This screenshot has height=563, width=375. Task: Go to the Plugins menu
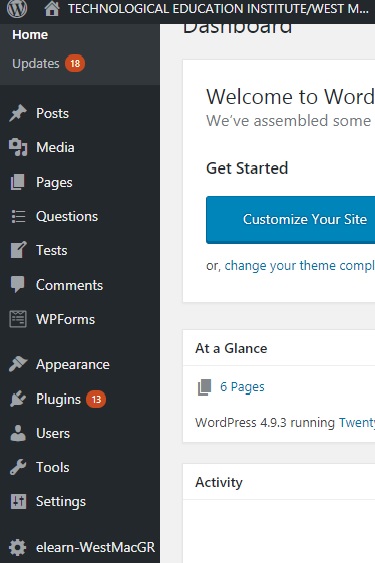tap(59, 399)
